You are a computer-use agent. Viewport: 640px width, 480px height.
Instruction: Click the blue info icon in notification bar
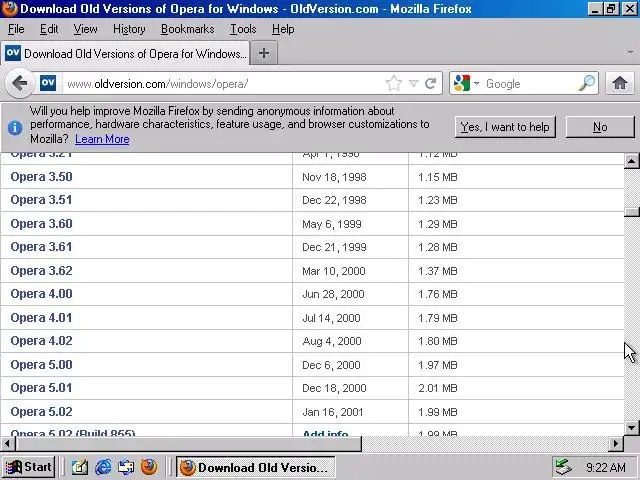[15, 128]
